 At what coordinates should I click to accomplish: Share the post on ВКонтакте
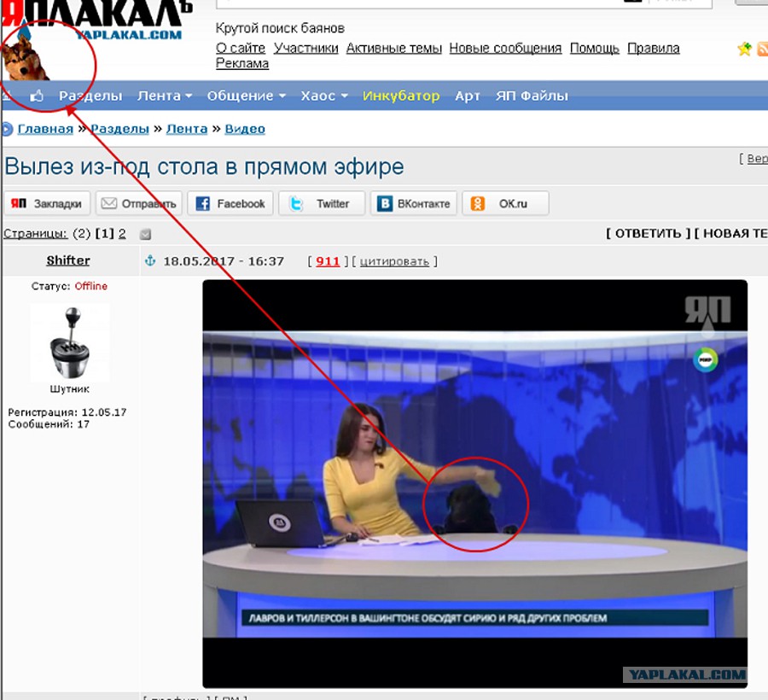pos(413,203)
